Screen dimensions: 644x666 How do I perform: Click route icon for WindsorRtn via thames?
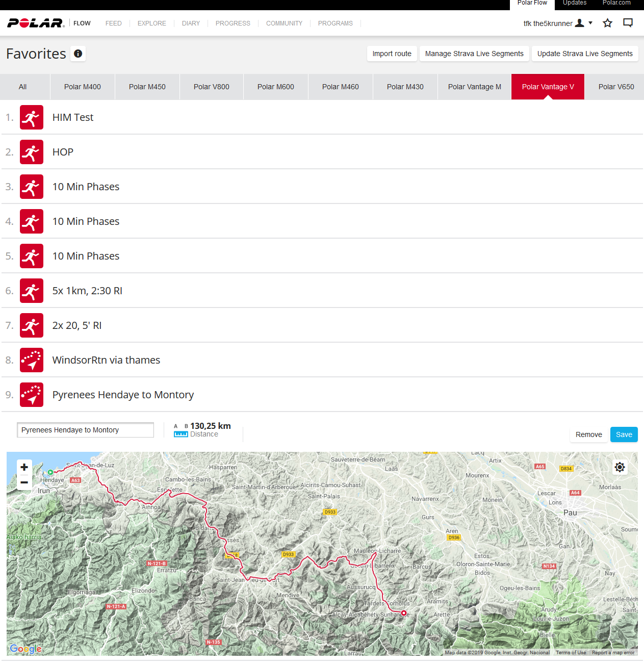pos(32,360)
